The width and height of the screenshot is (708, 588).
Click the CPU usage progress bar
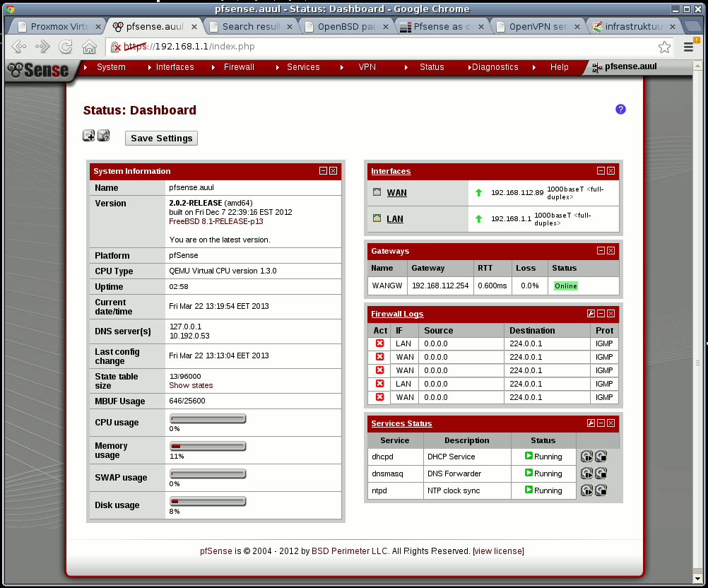coord(208,418)
